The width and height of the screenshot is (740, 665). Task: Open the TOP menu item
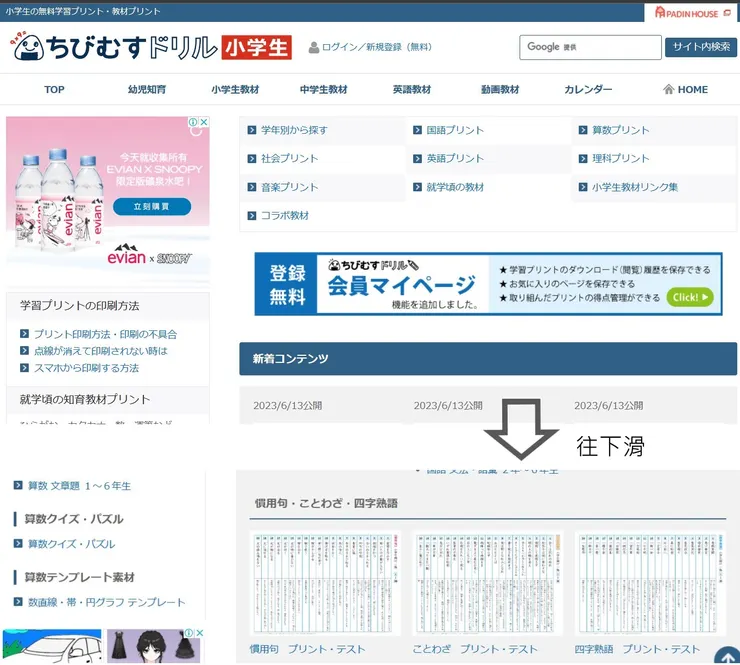coord(54,89)
